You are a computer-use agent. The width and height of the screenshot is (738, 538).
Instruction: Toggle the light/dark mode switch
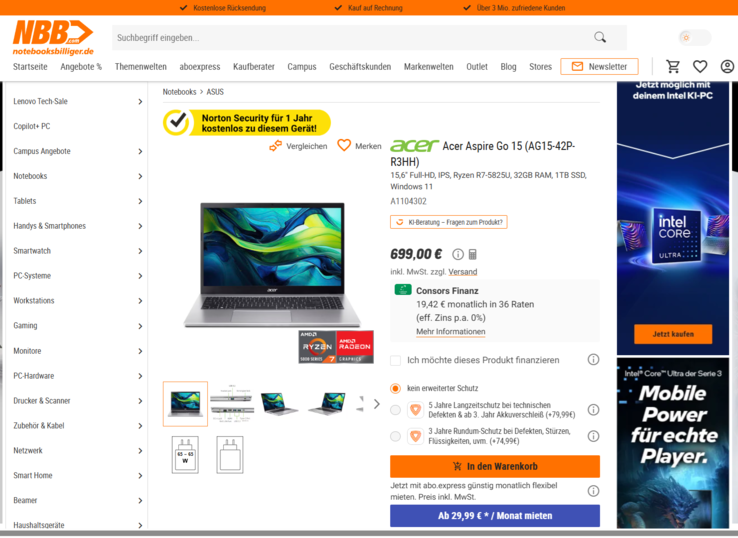coord(695,38)
